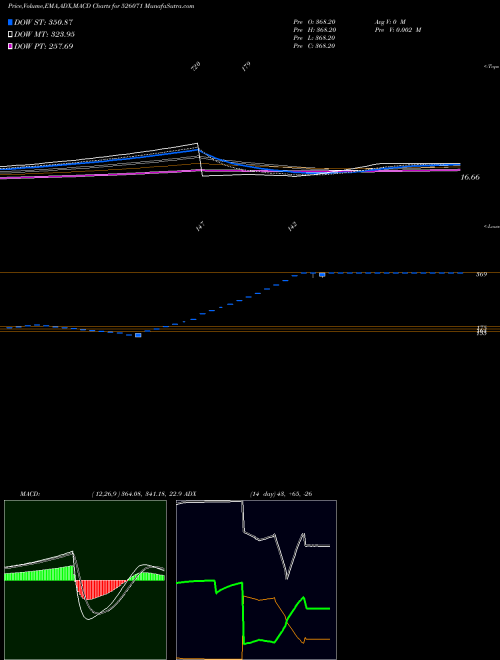
Task: Select the 'DOW PT: 257.69' legend text
Action: (x=43, y=46)
